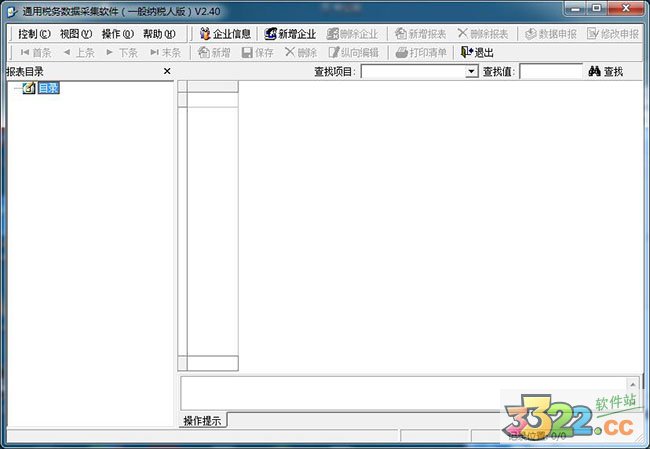Click the 查找 search button
This screenshot has width=650, height=449.
606,71
